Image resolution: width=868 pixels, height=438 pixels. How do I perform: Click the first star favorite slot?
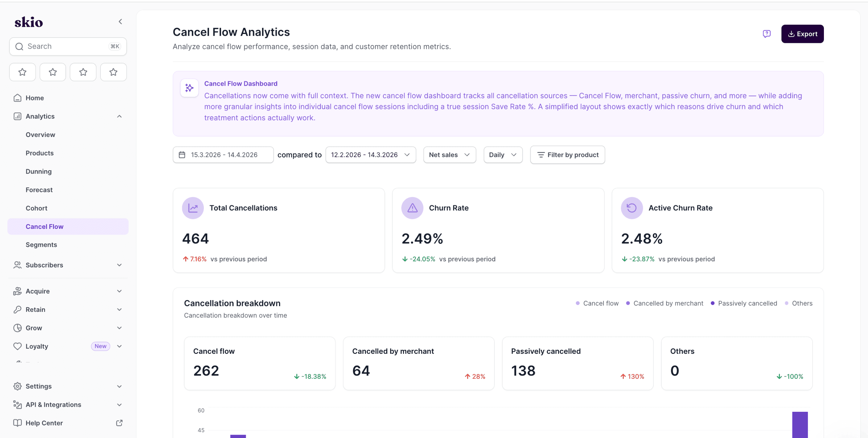tap(22, 72)
